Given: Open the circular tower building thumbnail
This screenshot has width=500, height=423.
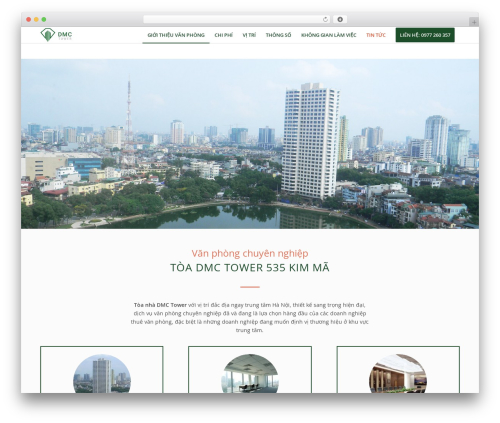Looking at the screenshot, I should click(102, 374).
